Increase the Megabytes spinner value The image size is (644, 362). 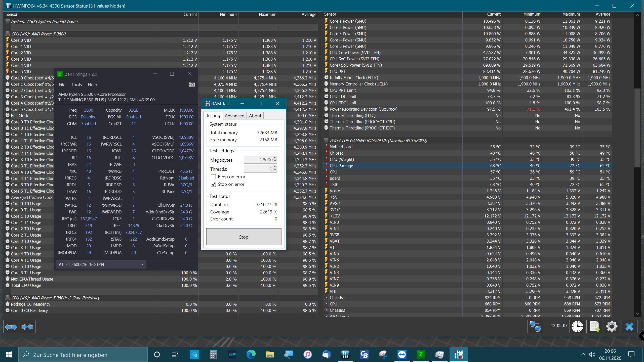click(x=275, y=158)
